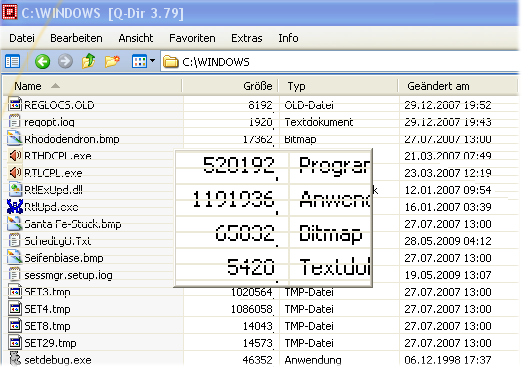
Task: Click the file name SET29.tmp
Action: [x=50, y=343]
